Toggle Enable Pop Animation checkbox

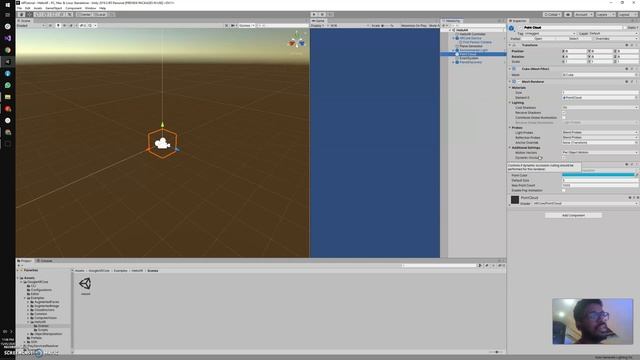[564, 190]
